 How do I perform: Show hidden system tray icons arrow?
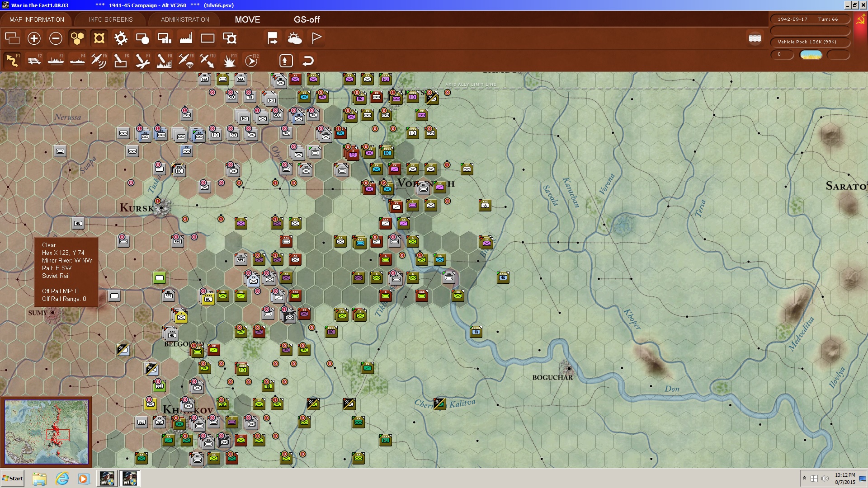pos(804,479)
